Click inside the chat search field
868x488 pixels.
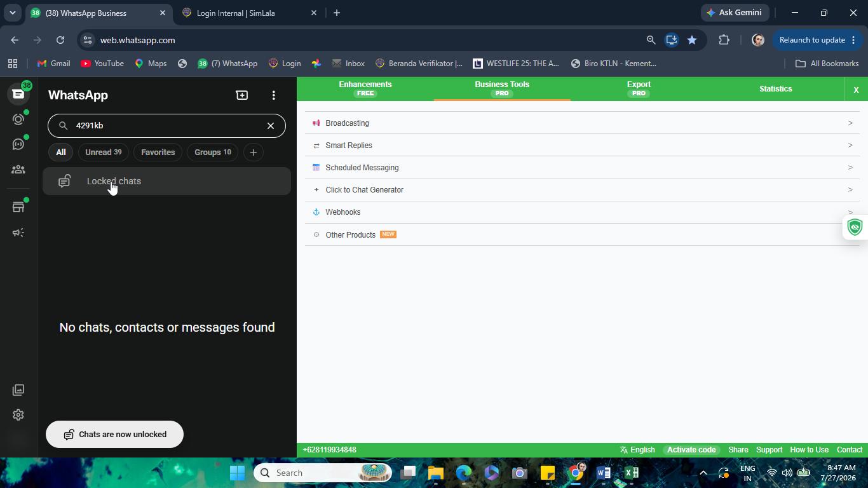(166, 126)
